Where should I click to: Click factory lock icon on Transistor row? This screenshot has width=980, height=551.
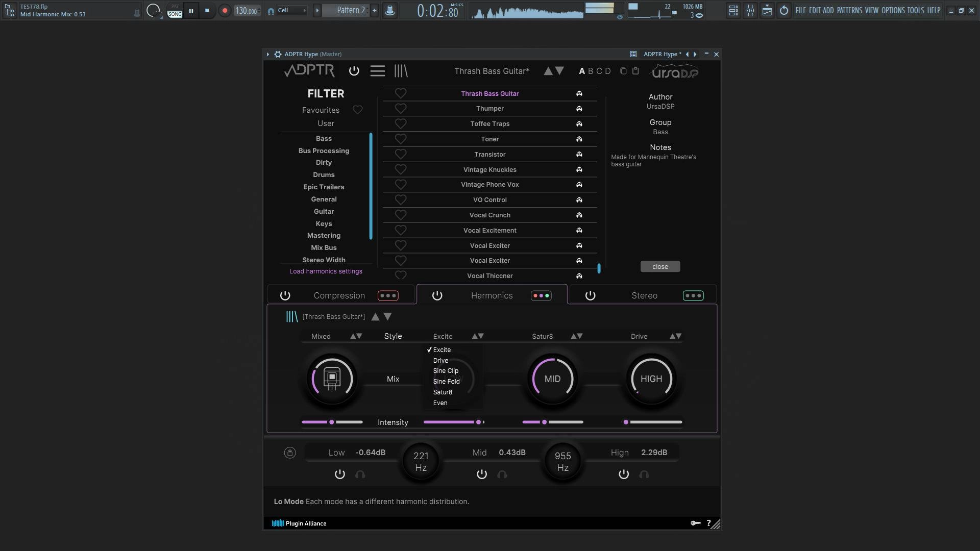point(579,154)
